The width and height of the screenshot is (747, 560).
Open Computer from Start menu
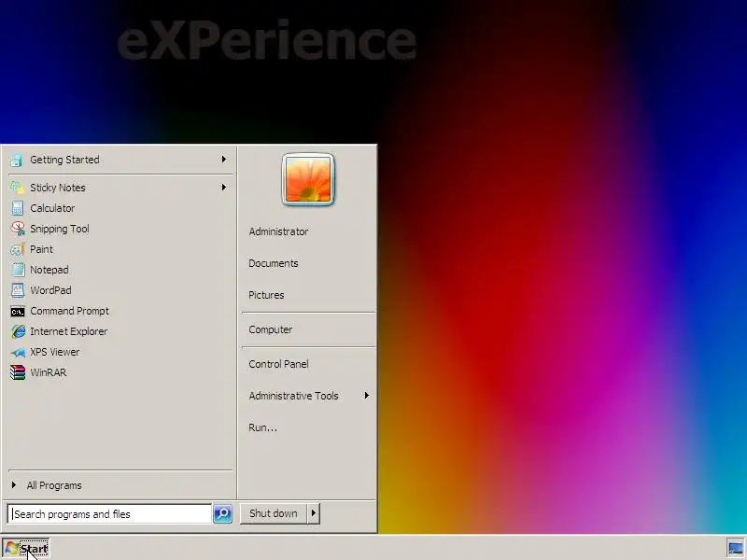point(271,329)
